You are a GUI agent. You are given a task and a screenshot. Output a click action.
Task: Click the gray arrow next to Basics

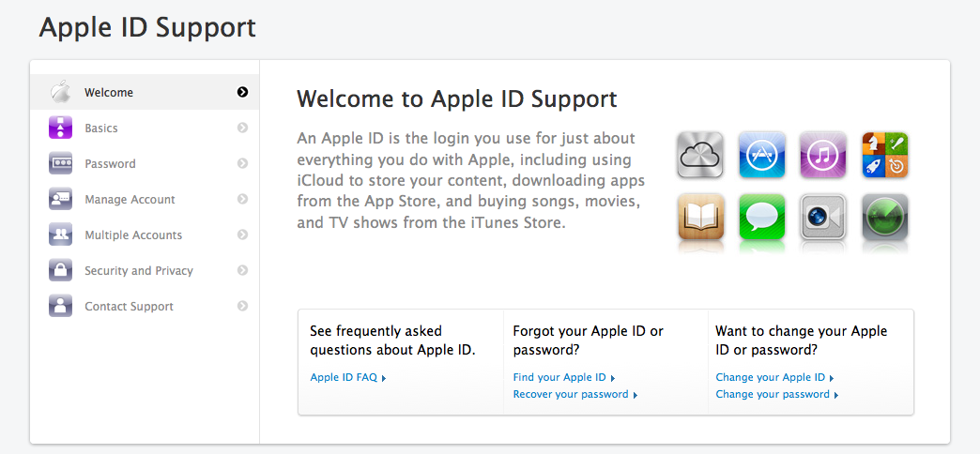(242, 128)
